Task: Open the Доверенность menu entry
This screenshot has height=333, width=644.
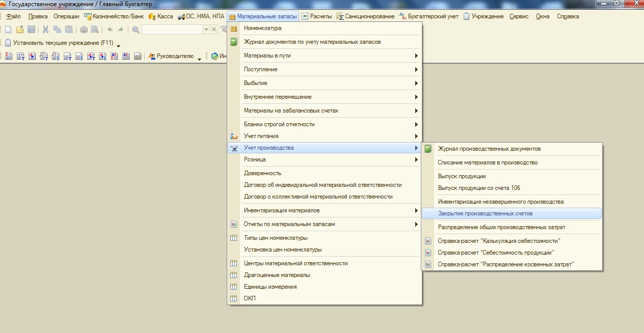Action: click(x=262, y=173)
